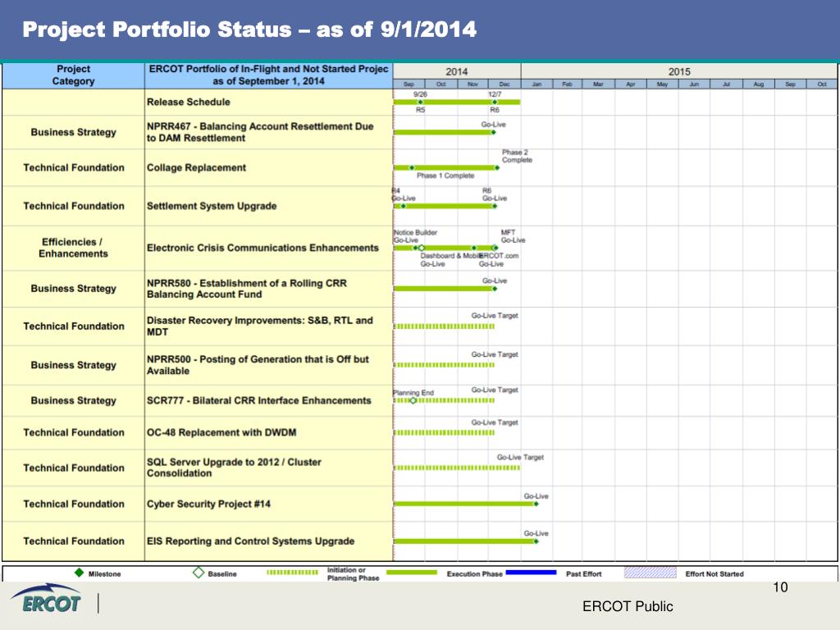This screenshot has width=840, height=630.
Task: Click the OC-48 Replacement dotted planning bar
Action: (x=444, y=433)
